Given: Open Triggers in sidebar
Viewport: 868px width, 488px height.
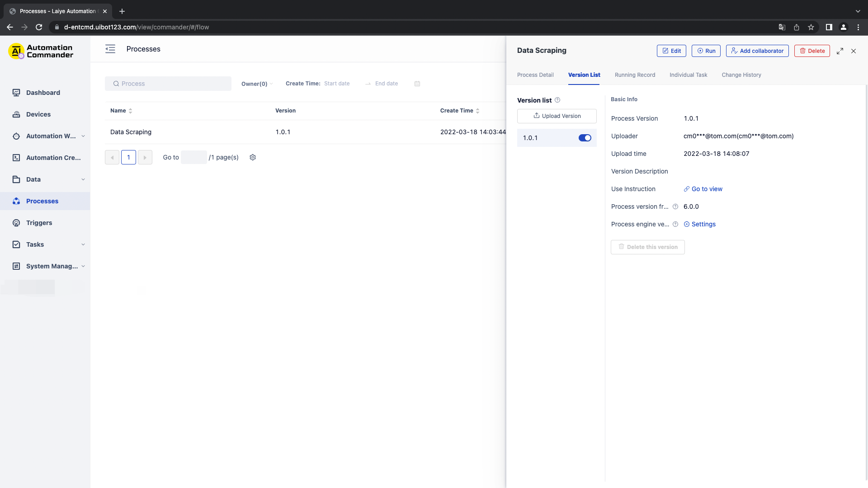Looking at the screenshot, I should click(x=39, y=223).
